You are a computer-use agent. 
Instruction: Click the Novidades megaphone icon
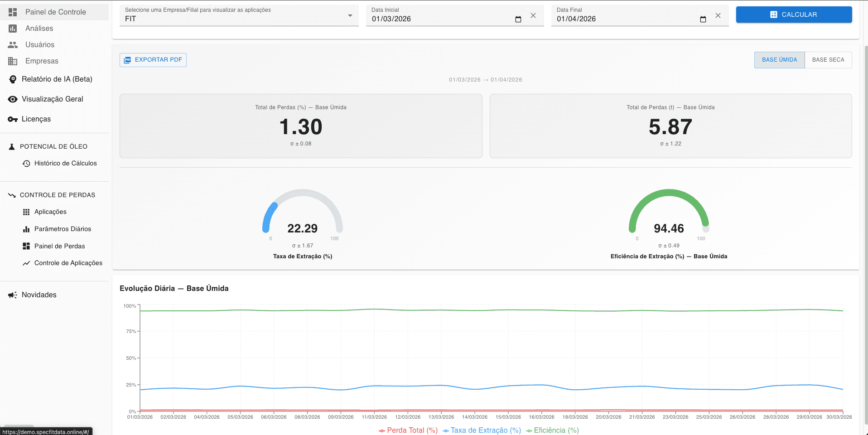[13, 295]
